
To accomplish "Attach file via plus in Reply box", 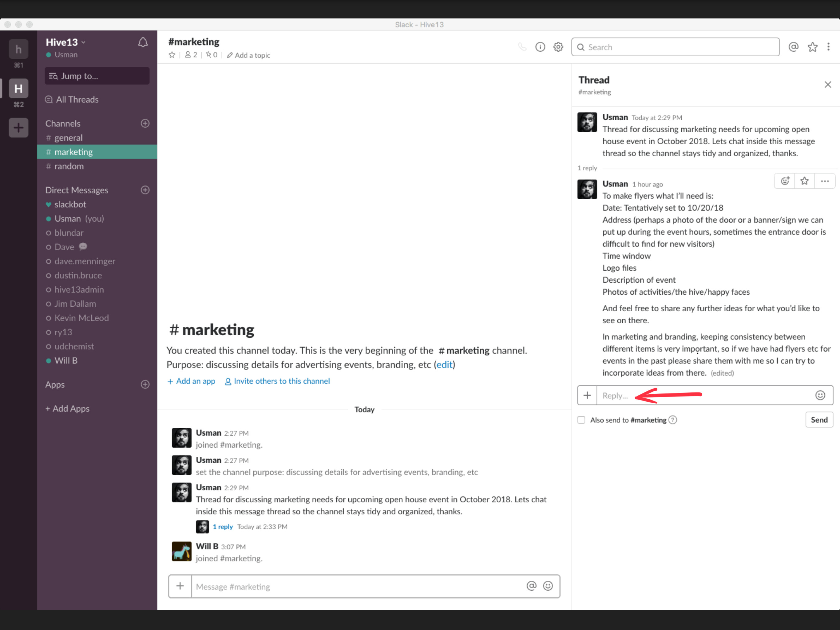I will [x=587, y=395].
